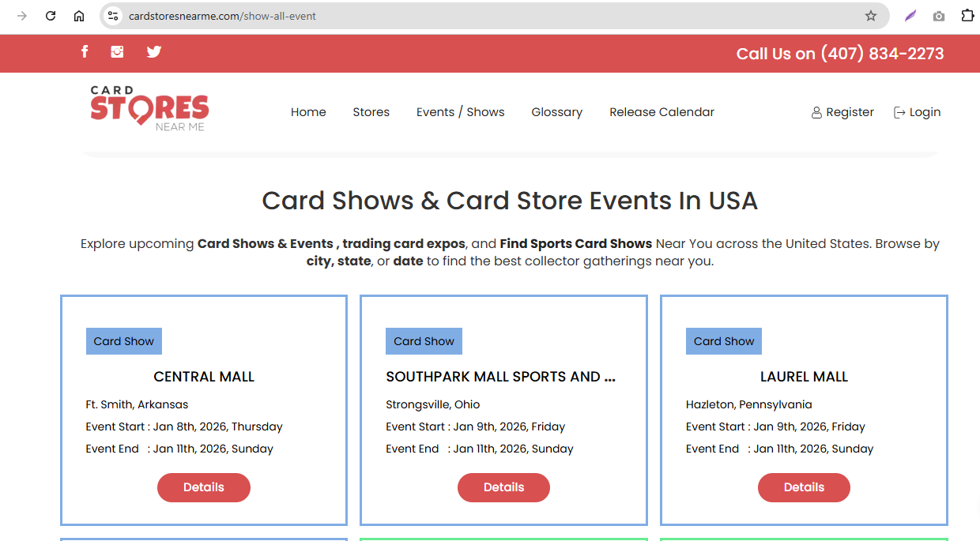Click the address bar URL field
Viewport: 980px width, 541px height.
click(x=474, y=16)
